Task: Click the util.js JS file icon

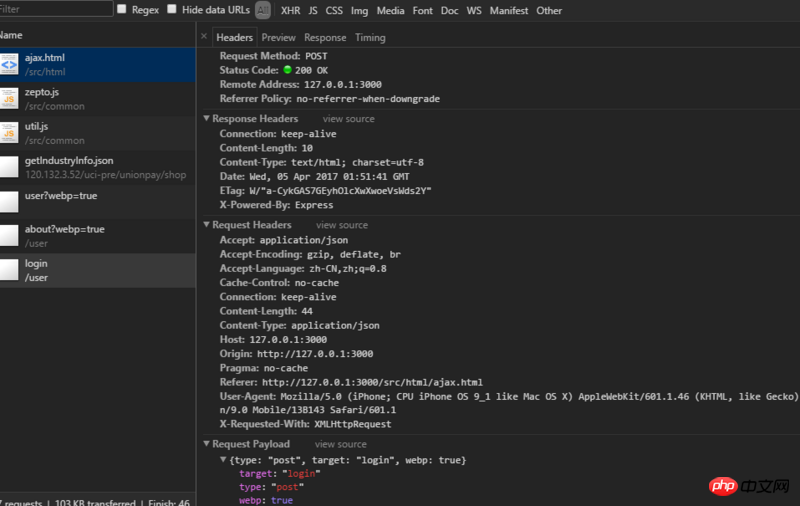Action: 9,133
